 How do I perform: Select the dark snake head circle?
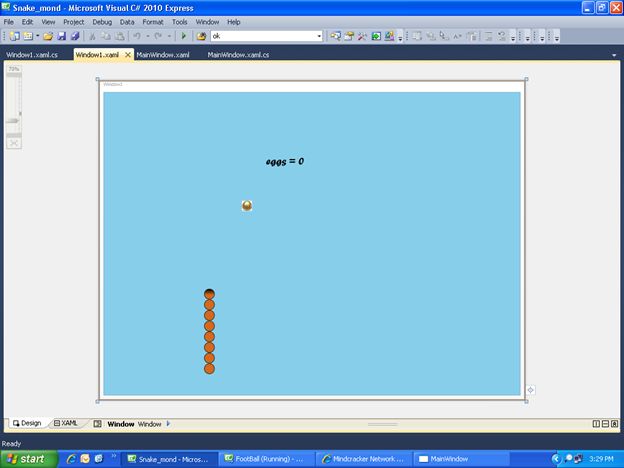(x=209, y=294)
